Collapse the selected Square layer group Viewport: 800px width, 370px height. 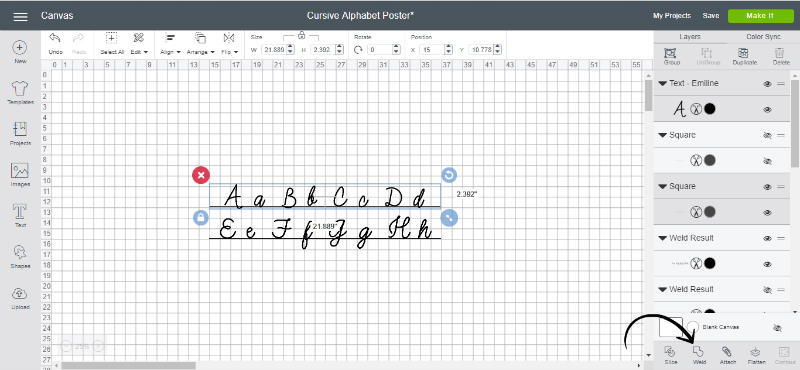(x=663, y=186)
